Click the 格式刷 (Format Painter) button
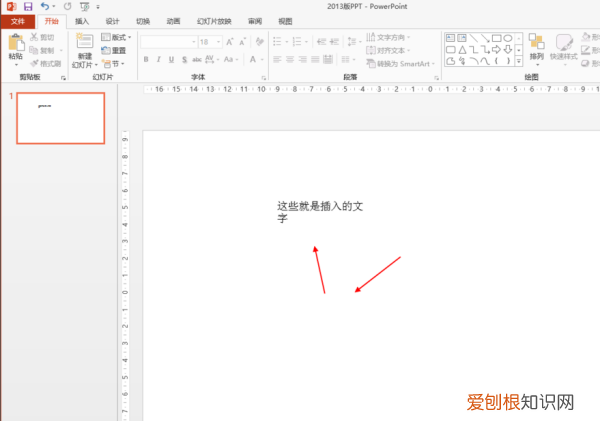 click(46, 64)
